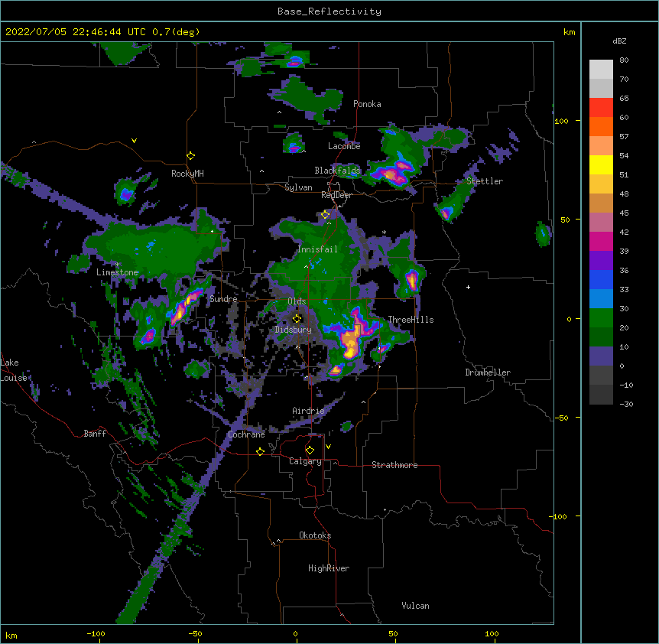Click the blue 33-36 dBZ legend swatch
This screenshot has height=644, width=659.
tap(601, 279)
